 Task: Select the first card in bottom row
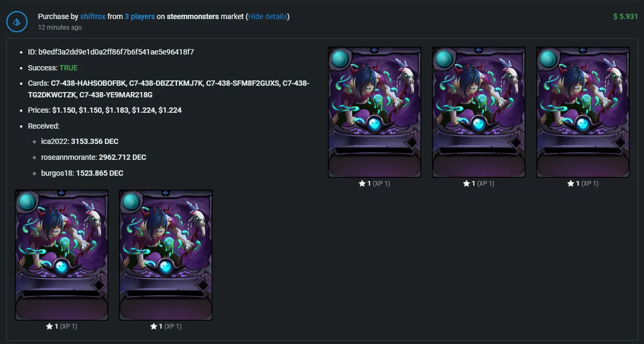[x=61, y=255]
